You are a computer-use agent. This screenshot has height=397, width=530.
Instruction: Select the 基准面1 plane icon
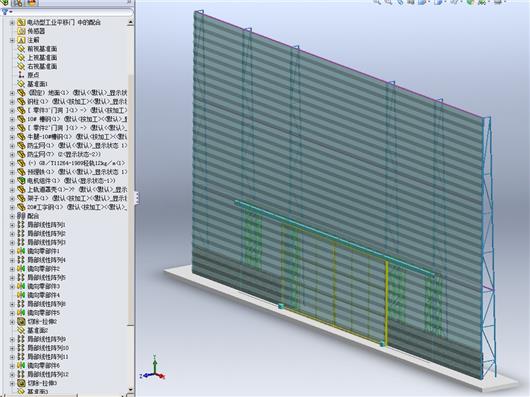pos(21,84)
